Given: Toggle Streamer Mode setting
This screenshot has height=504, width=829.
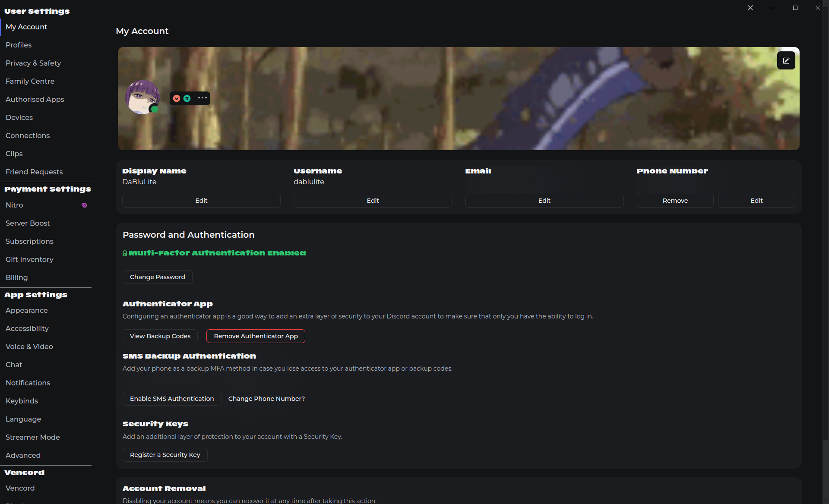Looking at the screenshot, I should point(32,437).
